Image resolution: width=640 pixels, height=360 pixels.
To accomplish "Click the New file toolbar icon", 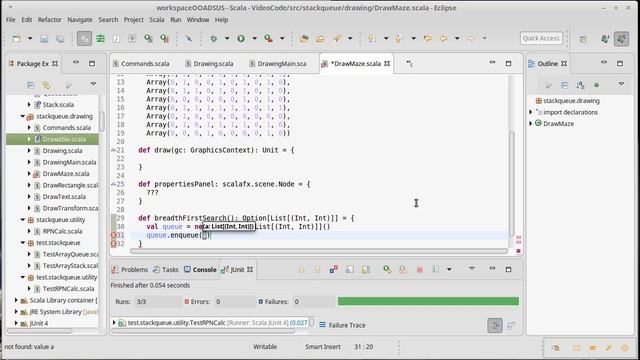I will (17, 38).
